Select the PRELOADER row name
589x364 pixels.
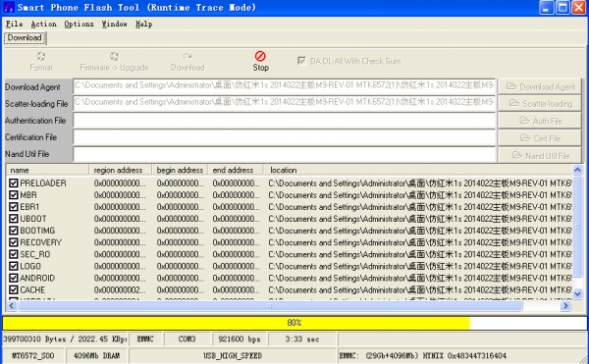[43, 183]
